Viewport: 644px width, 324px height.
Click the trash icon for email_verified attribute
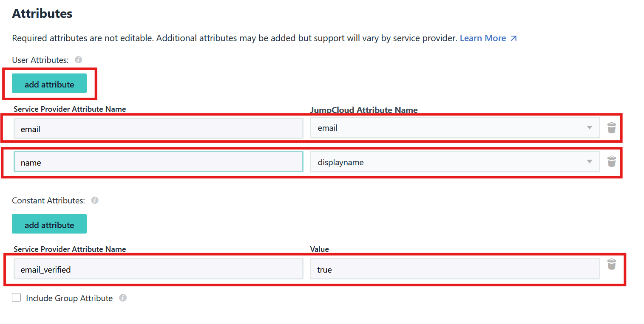point(612,264)
